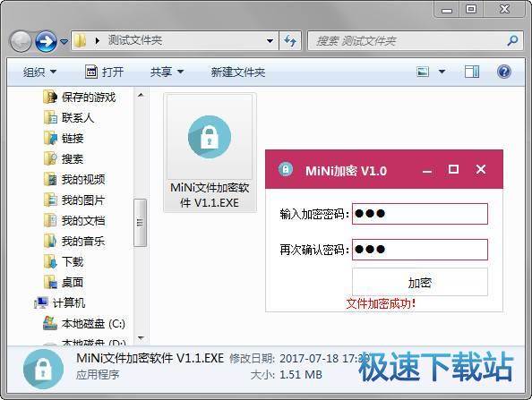Open the view options dropdown arrow
The height and width of the screenshot is (400, 532).
(442, 72)
